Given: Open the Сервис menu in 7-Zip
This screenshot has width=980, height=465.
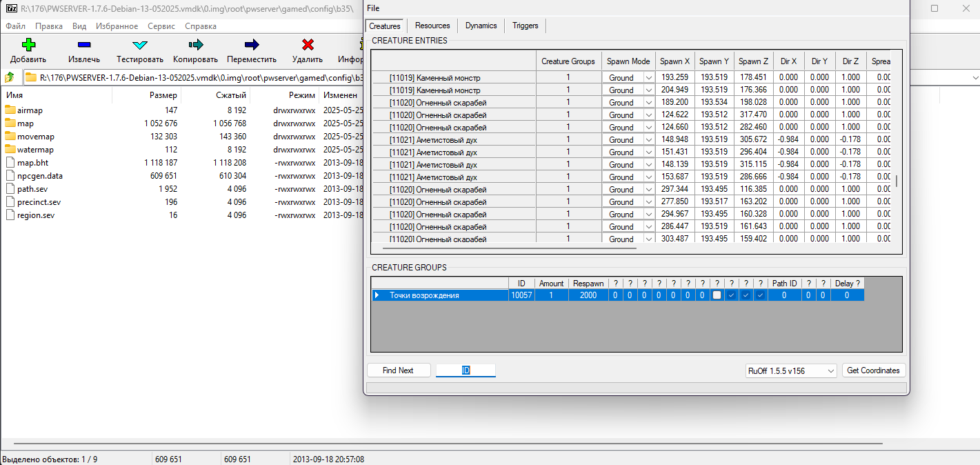Looking at the screenshot, I should [161, 26].
